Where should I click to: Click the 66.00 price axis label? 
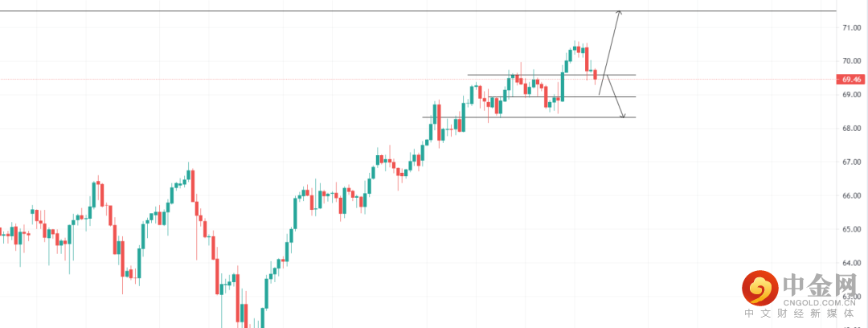coord(851,195)
